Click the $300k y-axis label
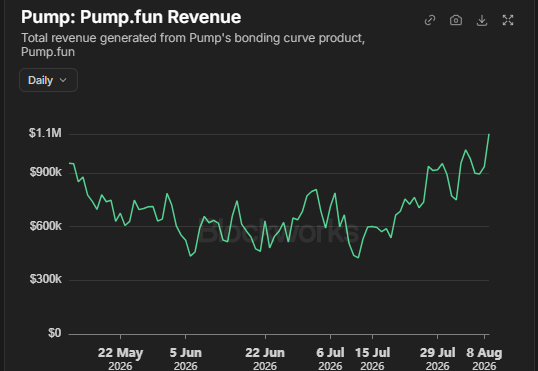This screenshot has width=538, height=371. tap(46, 279)
